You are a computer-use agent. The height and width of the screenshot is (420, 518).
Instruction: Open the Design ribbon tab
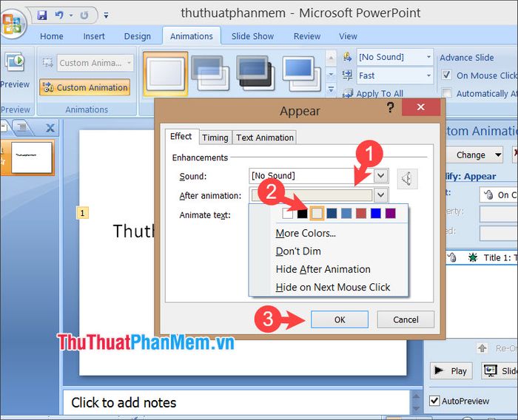coord(138,36)
